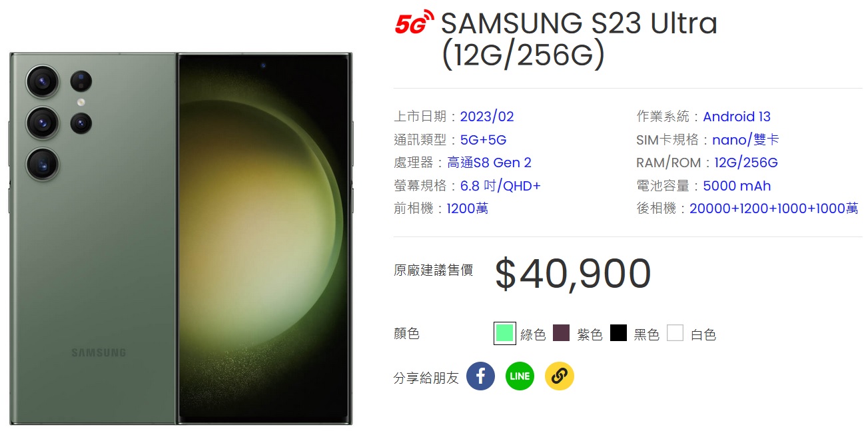Screen dimensions: 868x447
Task: Open the 2023/02 release date link
Action: point(487,117)
